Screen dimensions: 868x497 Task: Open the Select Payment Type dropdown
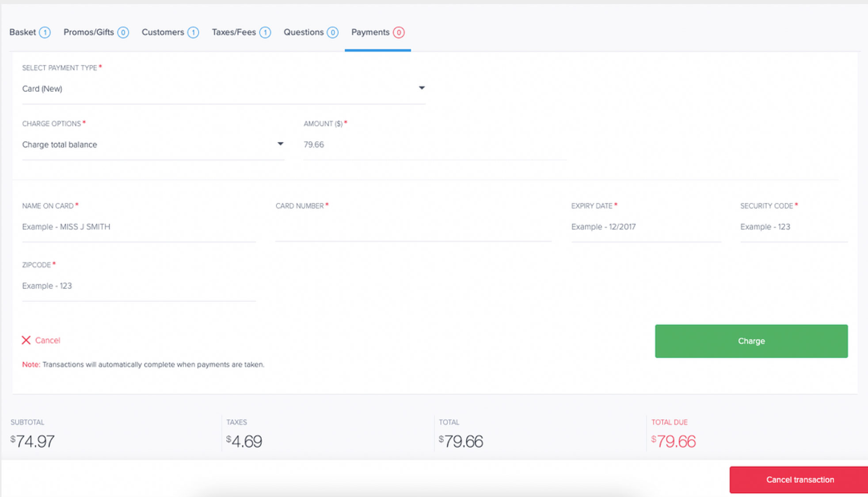pos(224,89)
